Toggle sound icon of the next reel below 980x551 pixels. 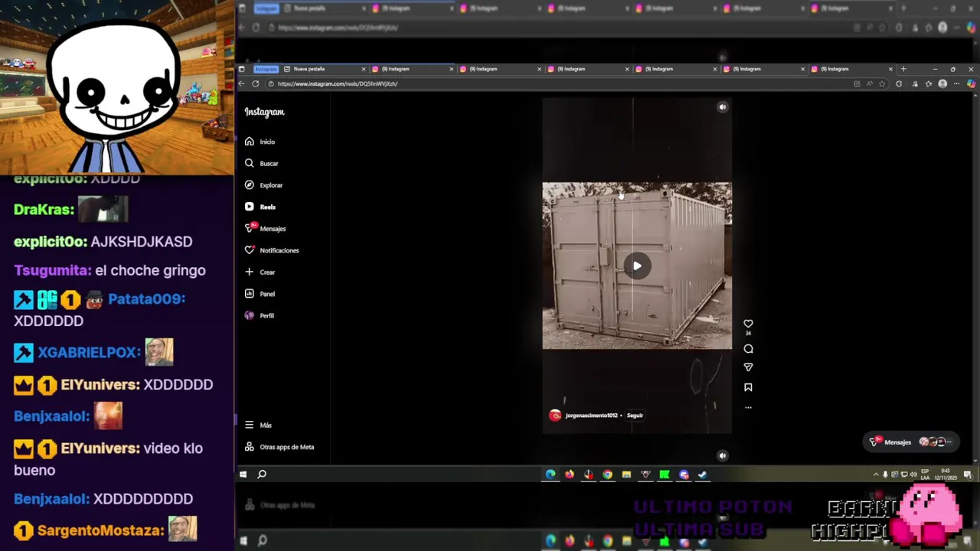pos(722,455)
